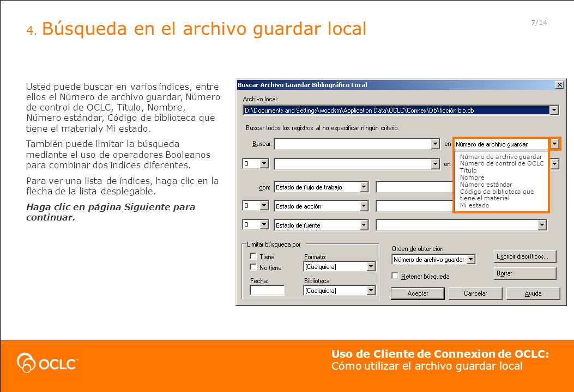The width and height of the screenshot is (574, 392).
Task: Expand the second search term history arrow
Action: tap(435, 164)
